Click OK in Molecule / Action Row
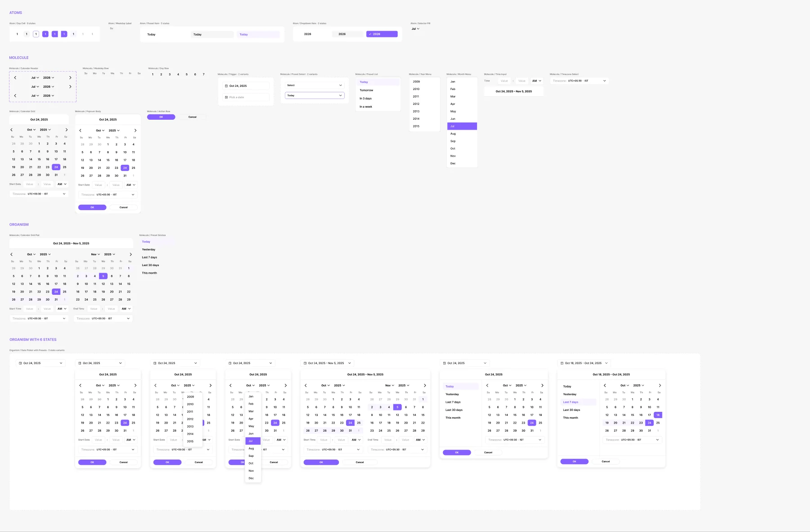Screen dimensions: 810x532 click(x=161, y=117)
